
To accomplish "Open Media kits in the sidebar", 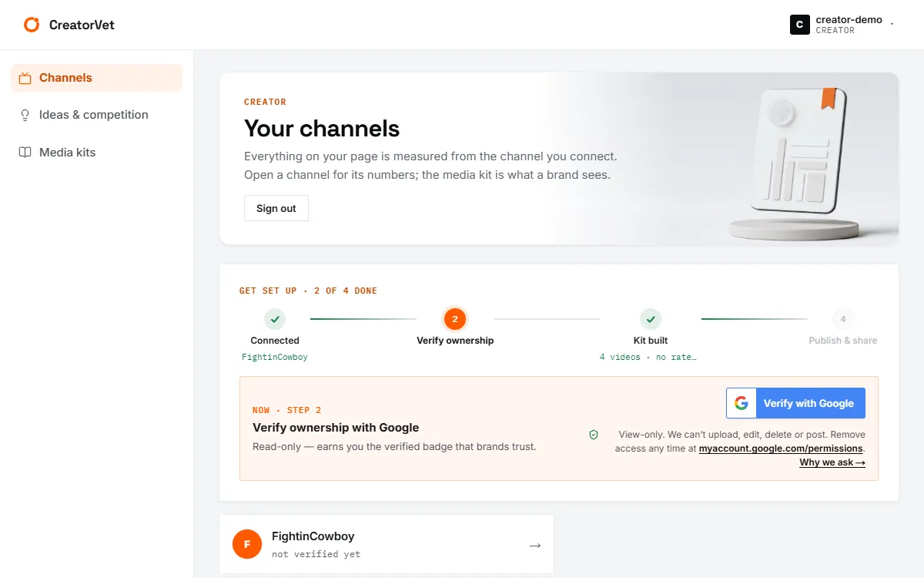I will pyautogui.click(x=97, y=153).
